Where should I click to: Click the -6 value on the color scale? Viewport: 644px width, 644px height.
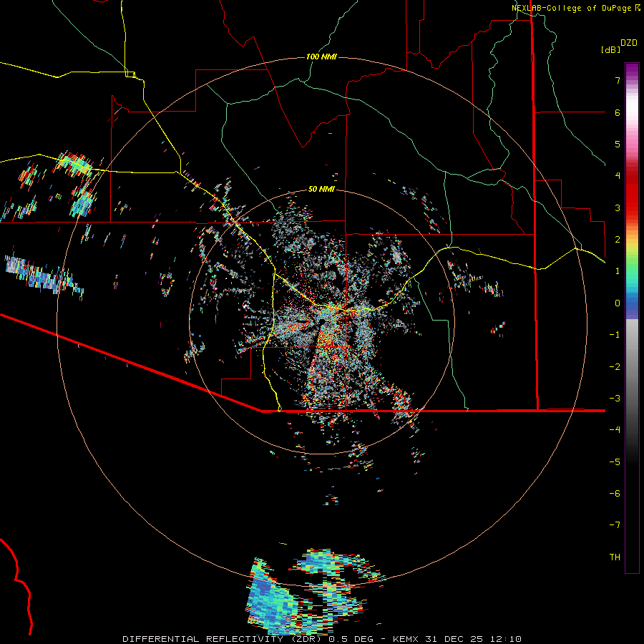pos(615,494)
